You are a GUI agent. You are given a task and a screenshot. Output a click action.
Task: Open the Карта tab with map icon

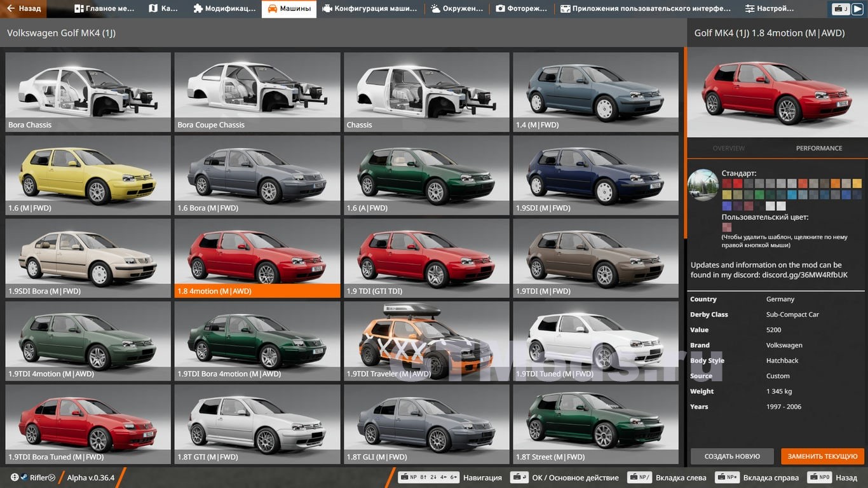pos(163,9)
